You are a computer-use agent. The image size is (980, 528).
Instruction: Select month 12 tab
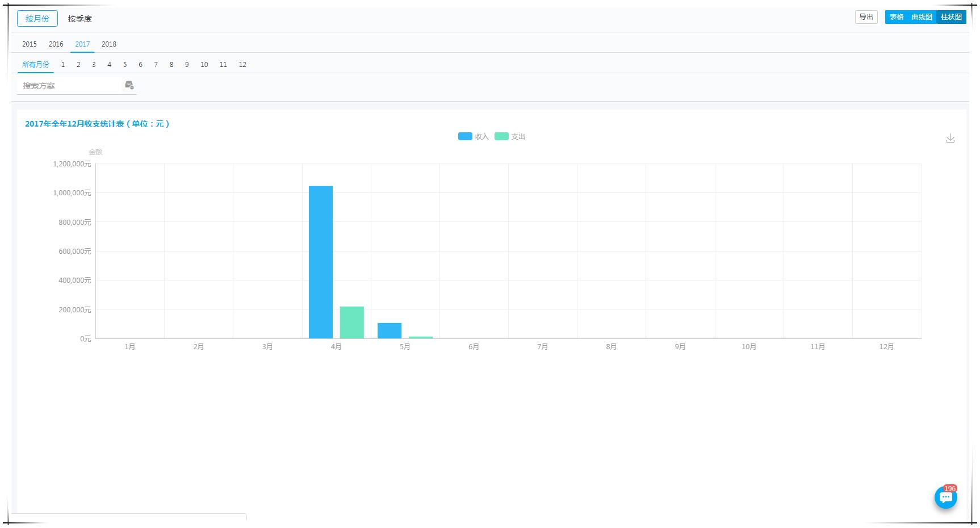[242, 65]
